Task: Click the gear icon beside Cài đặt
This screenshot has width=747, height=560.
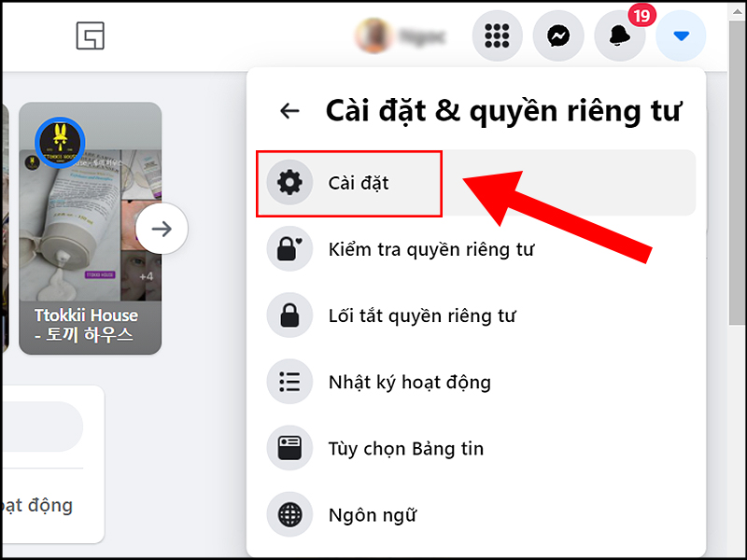Action: point(289,183)
